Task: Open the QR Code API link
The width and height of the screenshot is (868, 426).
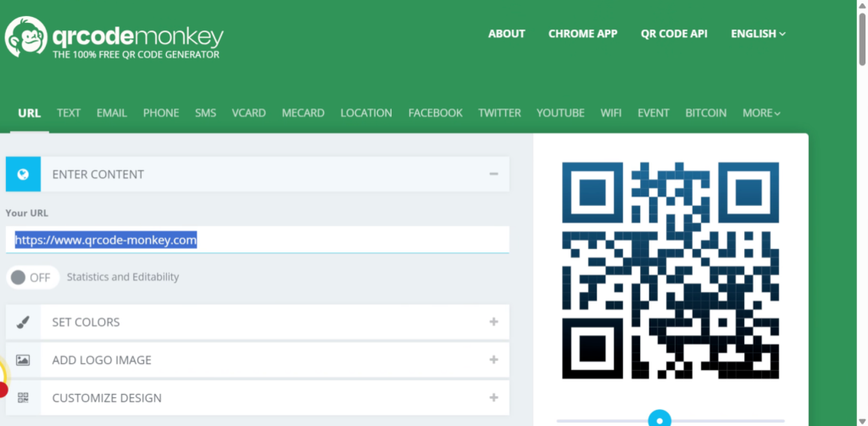Action: point(674,34)
